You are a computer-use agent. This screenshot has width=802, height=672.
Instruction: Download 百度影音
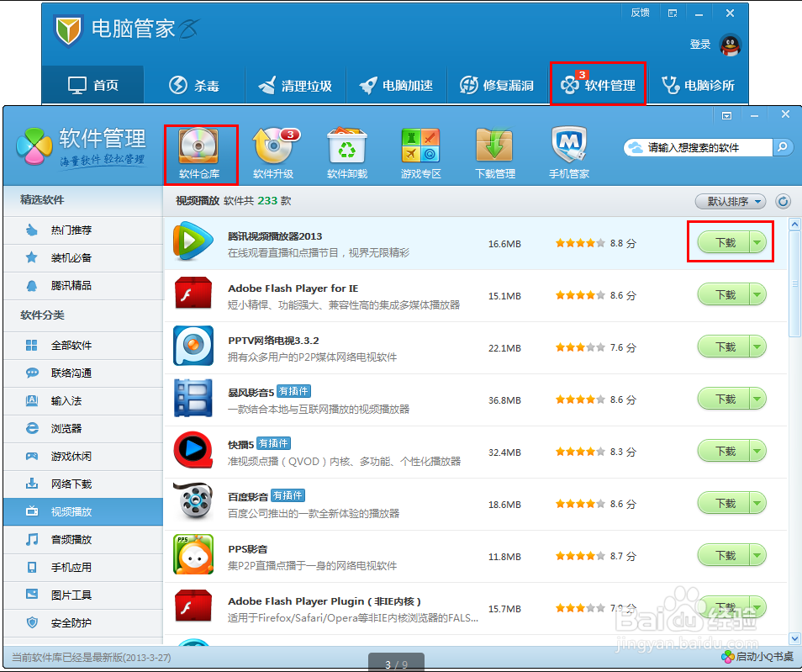point(725,503)
